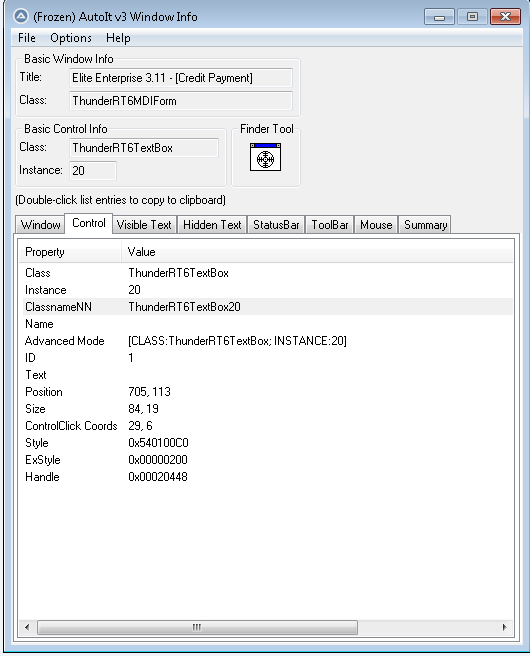530x656 pixels.
Task: Click the Property column header
Action: pyautogui.click(x=70, y=252)
